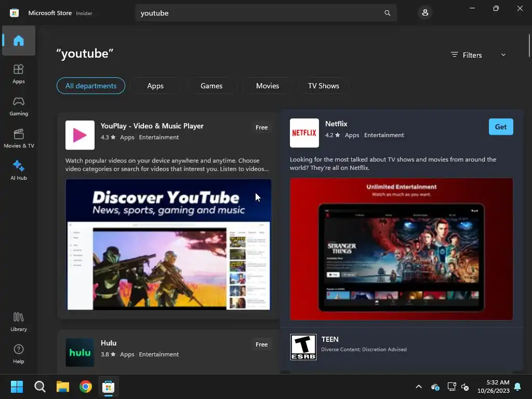Screen dimensions: 532x399
Task: Open YouPlay - Video & Music Player title
Action: [x=152, y=126]
